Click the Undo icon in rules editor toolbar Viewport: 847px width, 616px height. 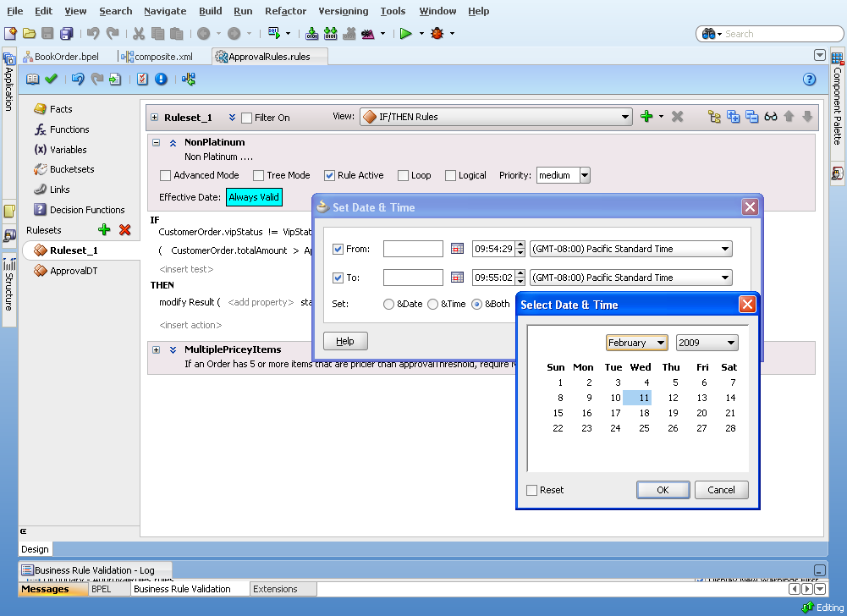coord(78,80)
